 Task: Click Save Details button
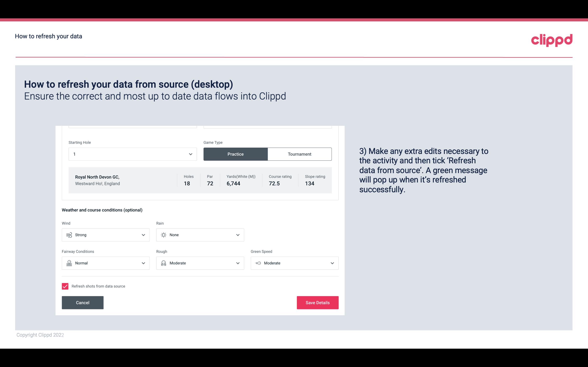pyautogui.click(x=317, y=302)
